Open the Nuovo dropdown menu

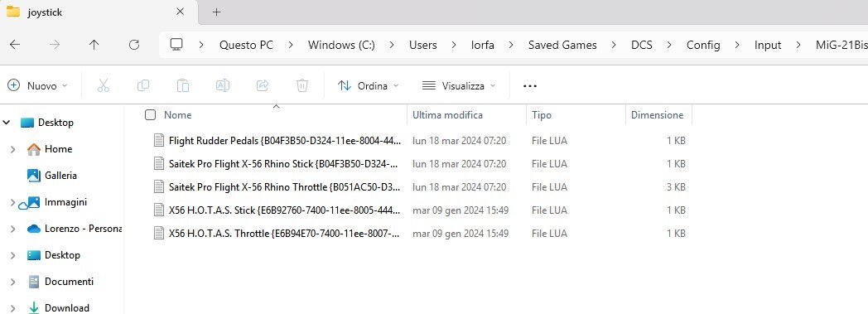tap(37, 86)
